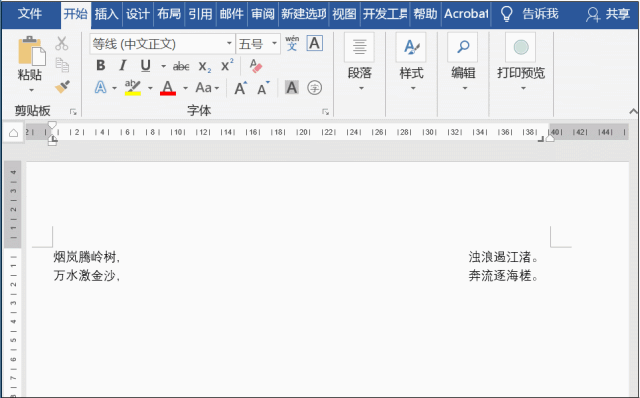Toggle Underline formatting

click(145, 65)
